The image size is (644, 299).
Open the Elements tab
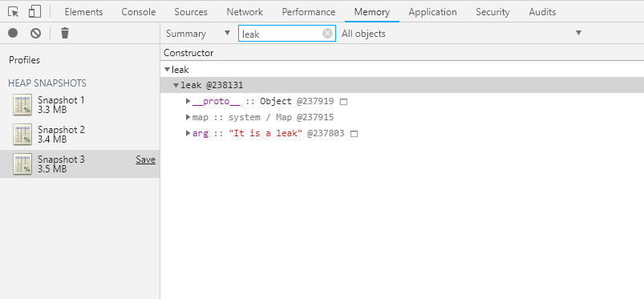83,12
